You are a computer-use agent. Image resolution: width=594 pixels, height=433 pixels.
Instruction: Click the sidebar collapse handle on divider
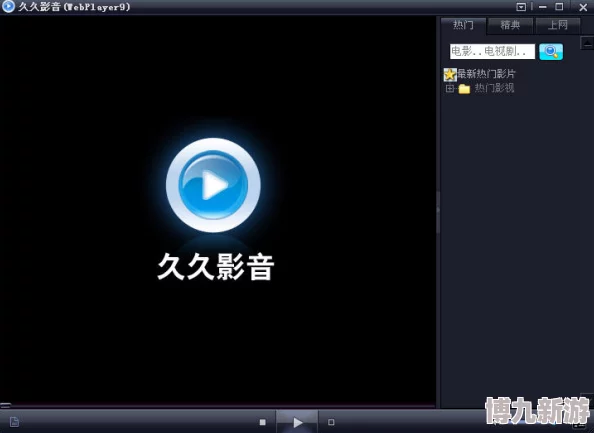[x=438, y=212]
